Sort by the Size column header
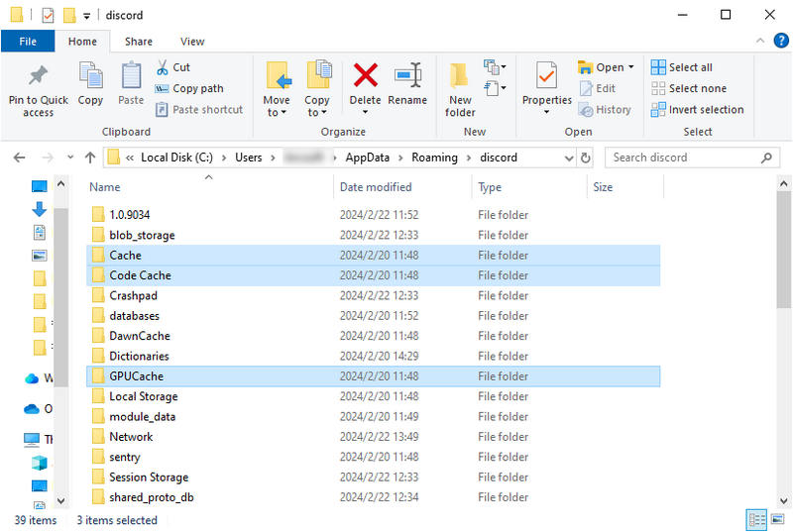 point(603,187)
